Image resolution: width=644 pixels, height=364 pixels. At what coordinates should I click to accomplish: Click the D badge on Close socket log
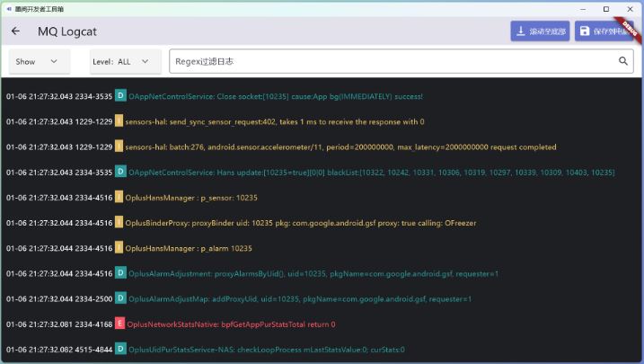point(120,96)
